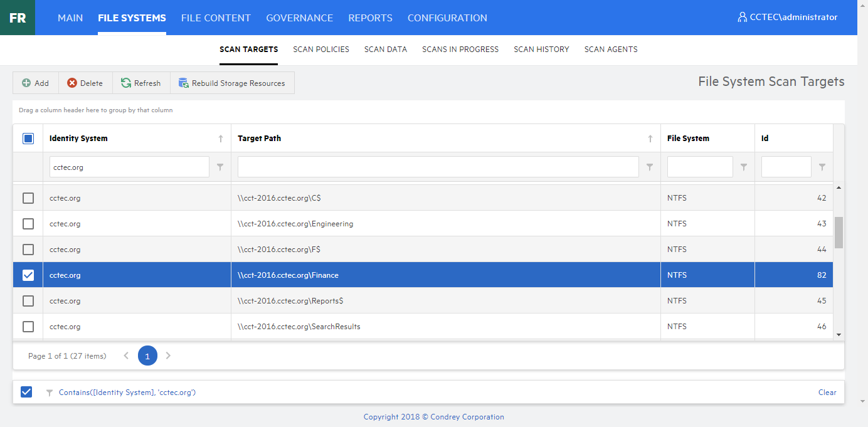Sort by the Target Path column arrow
The image size is (868, 427).
point(650,139)
